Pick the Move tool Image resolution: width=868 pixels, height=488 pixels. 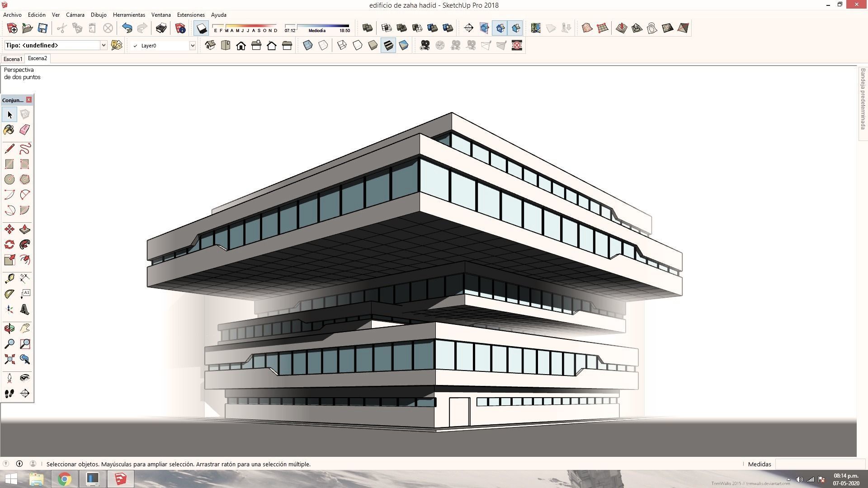coord(9,230)
